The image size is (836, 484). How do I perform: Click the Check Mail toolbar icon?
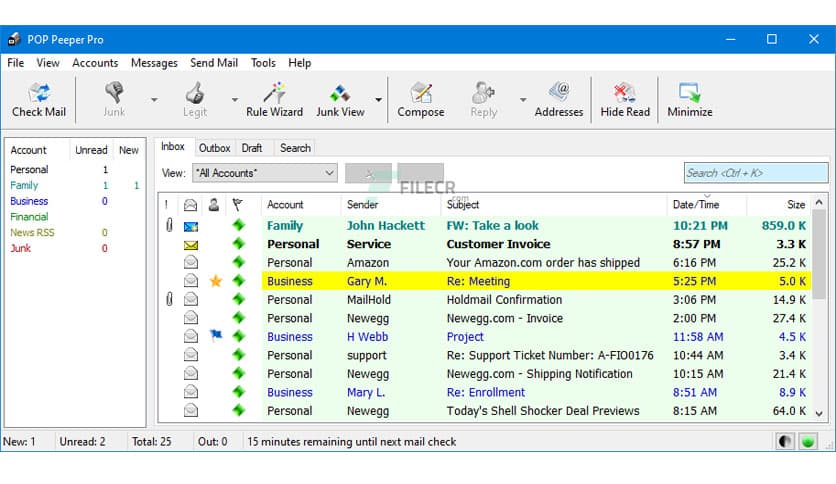[x=39, y=93]
